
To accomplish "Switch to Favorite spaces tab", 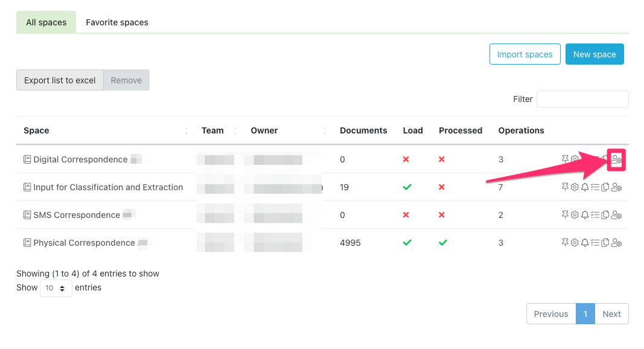I will tap(117, 22).
